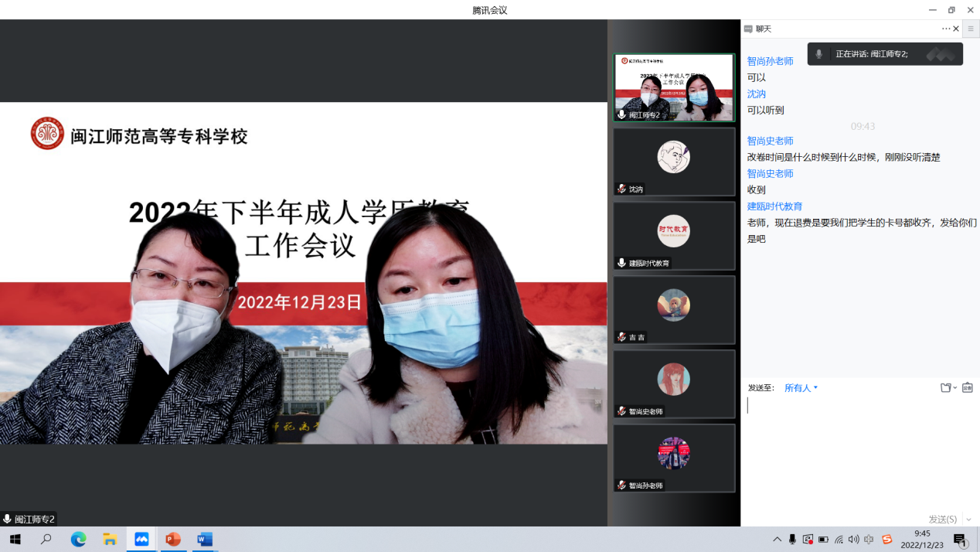Click sender name 建瓯时代教育 in chat

pyautogui.click(x=774, y=206)
